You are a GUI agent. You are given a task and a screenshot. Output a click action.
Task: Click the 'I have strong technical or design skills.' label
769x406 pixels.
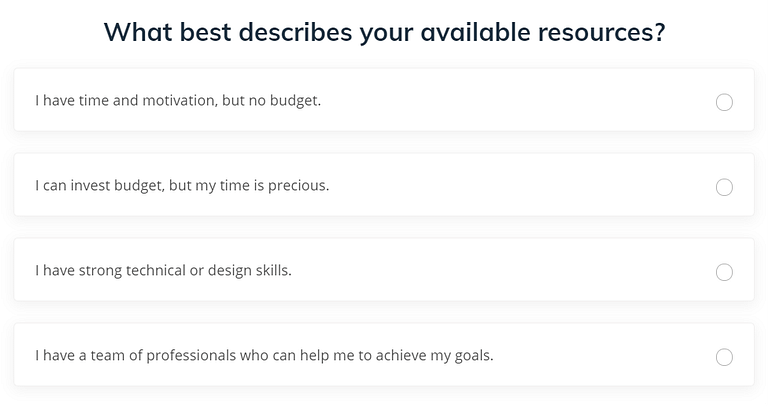(x=163, y=271)
